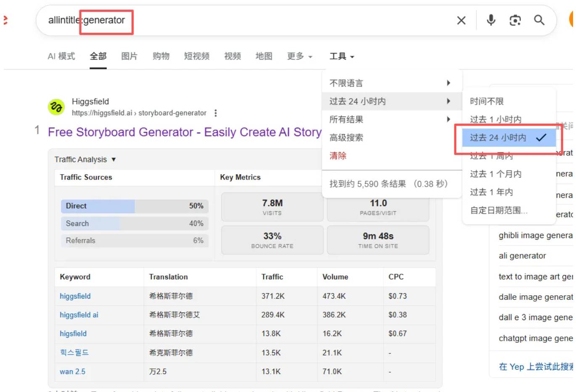This screenshot has width=576, height=392.
Task: Open 33% BOUNCE RATE metric card
Action: pyautogui.click(x=272, y=240)
